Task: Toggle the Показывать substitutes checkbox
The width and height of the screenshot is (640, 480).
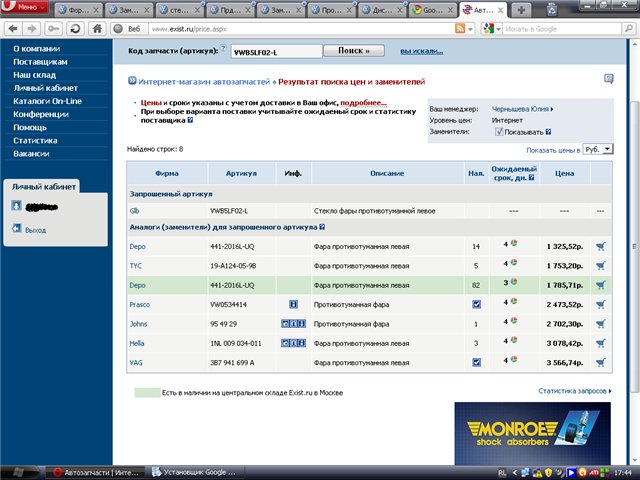Action: point(499,132)
